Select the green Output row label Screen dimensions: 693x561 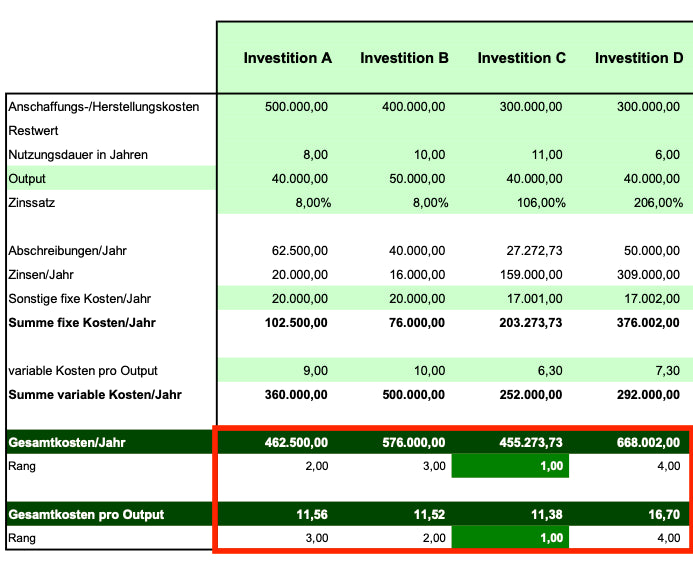[x=27, y=178]
